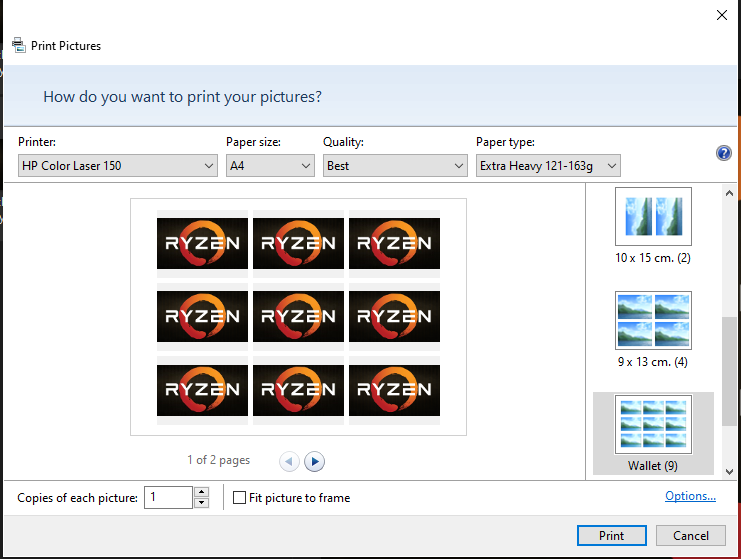Click the blue help question mark icon

[724, 153]
